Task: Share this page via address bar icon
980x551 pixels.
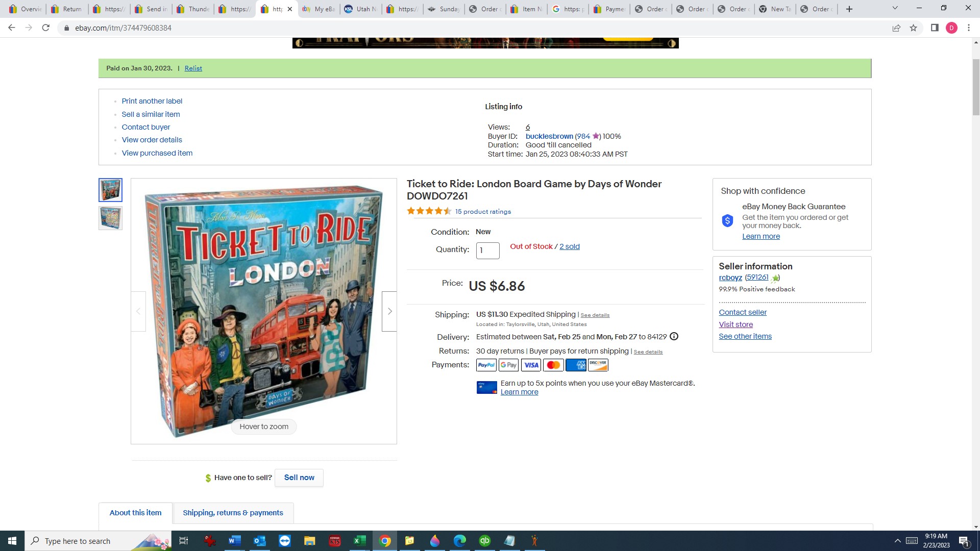Action: coord(896,28)
